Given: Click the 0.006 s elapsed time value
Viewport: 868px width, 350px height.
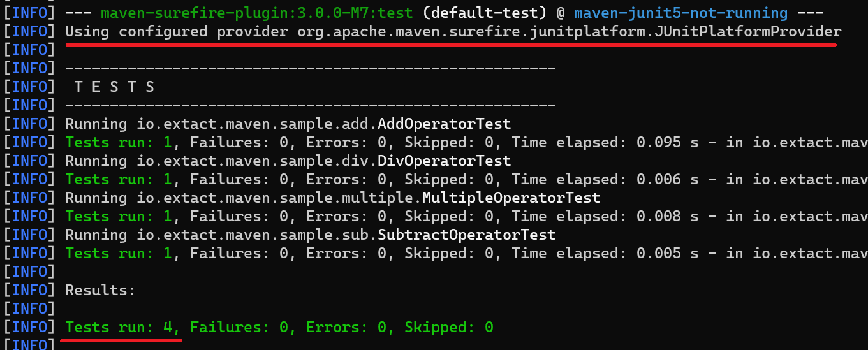Looking at the screenshot, I should [x=667, y=179].
